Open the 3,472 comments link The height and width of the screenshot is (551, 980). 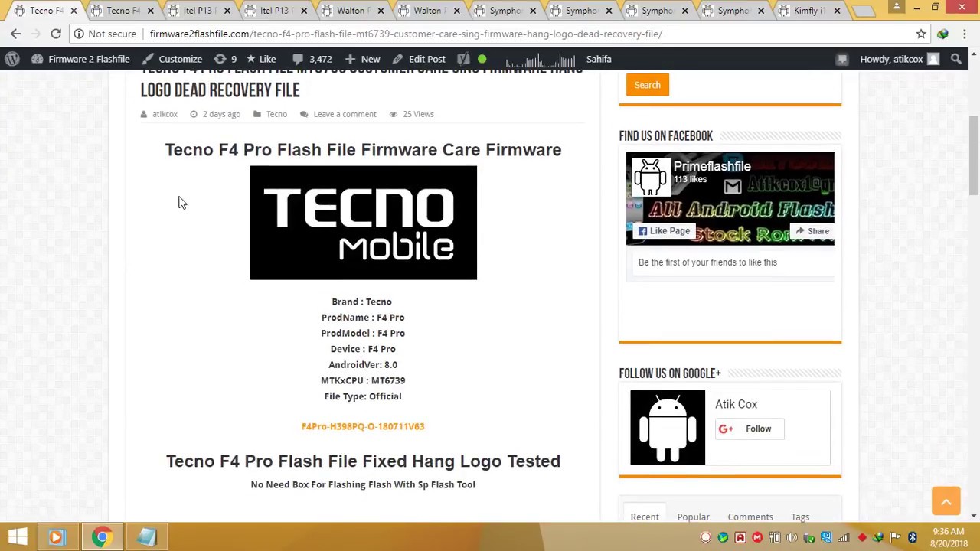pos(312,59)
